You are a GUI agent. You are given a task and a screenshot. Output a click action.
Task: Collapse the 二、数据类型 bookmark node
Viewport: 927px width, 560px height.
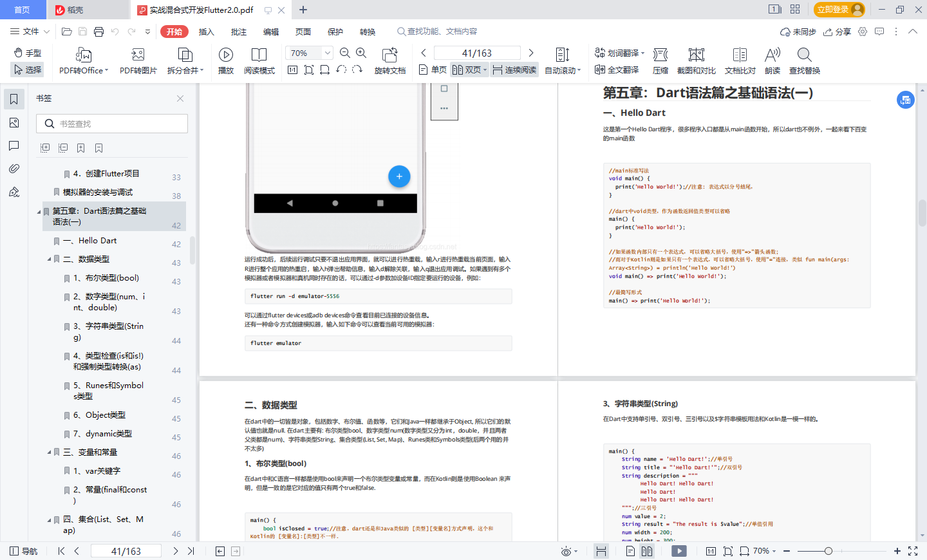click(49, 259)
